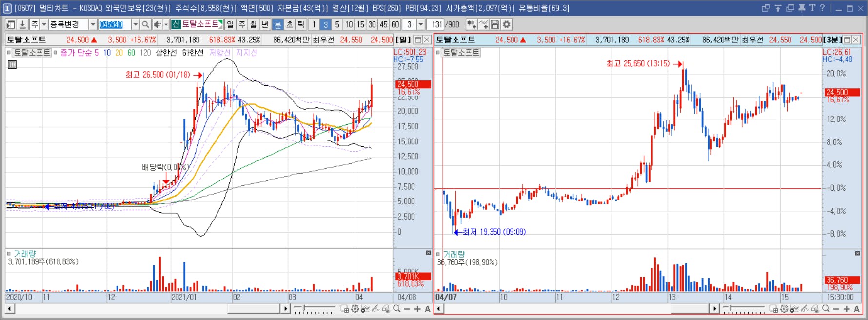Click the 10 minute interval button
The height and width of the screenshot is (320, 868).
pyautogui.click(x=349, y=24)
